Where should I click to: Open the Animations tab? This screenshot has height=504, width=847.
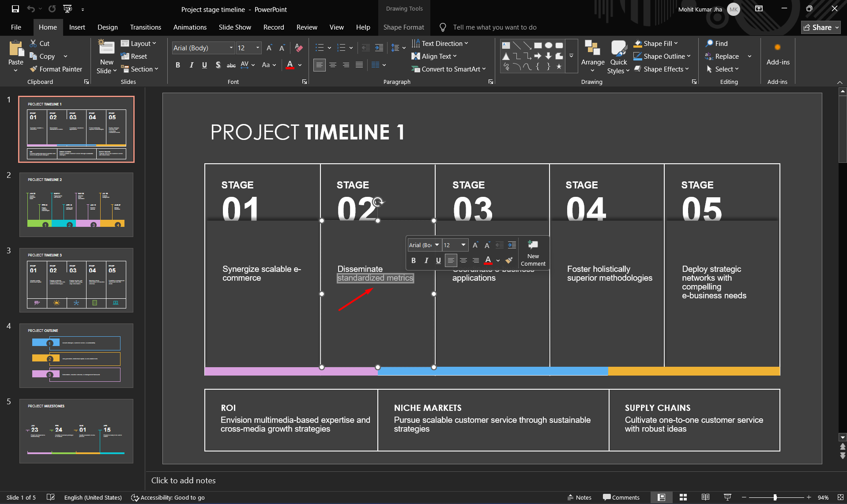pyautogui.click(x=190, y=27)
